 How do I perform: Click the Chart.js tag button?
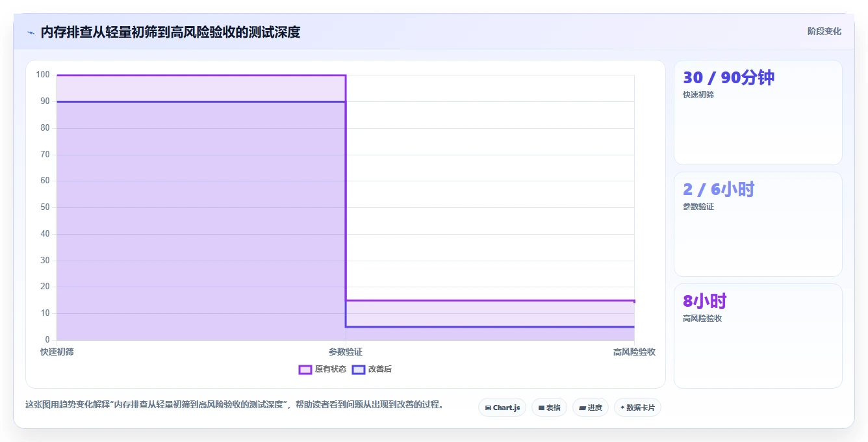click(x=502, y=408)
